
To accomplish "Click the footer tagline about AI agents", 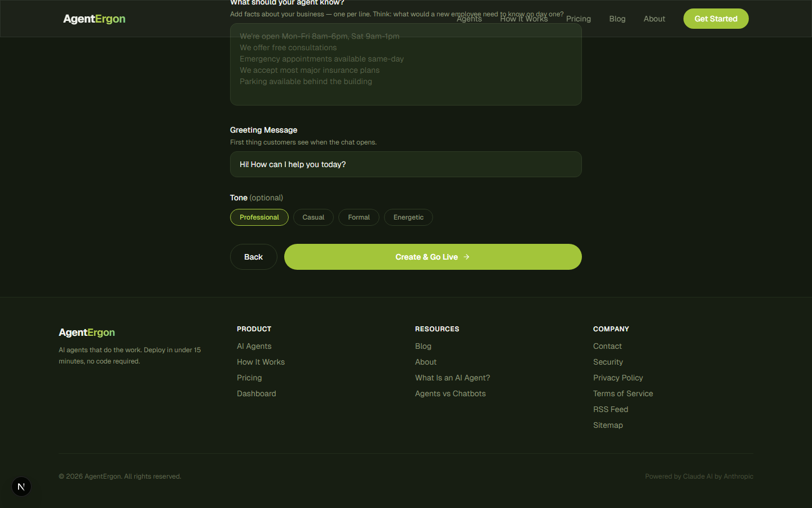I will [x=130, y=356].
